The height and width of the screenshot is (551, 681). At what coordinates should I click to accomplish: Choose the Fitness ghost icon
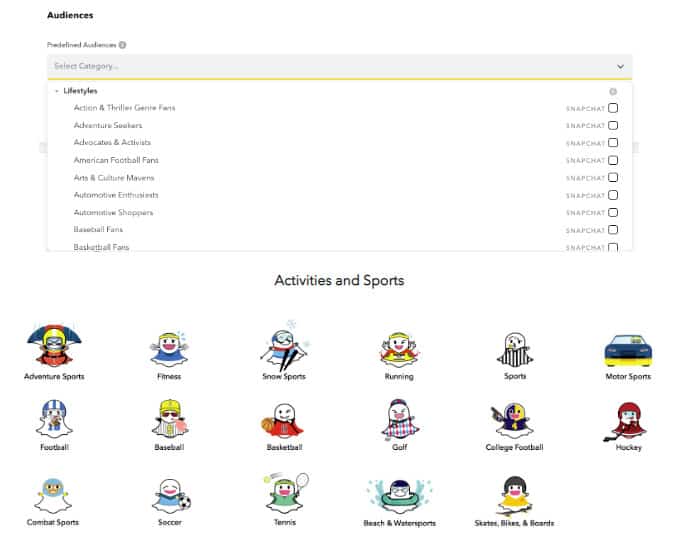pyautogui.click(x=169, y=350)
